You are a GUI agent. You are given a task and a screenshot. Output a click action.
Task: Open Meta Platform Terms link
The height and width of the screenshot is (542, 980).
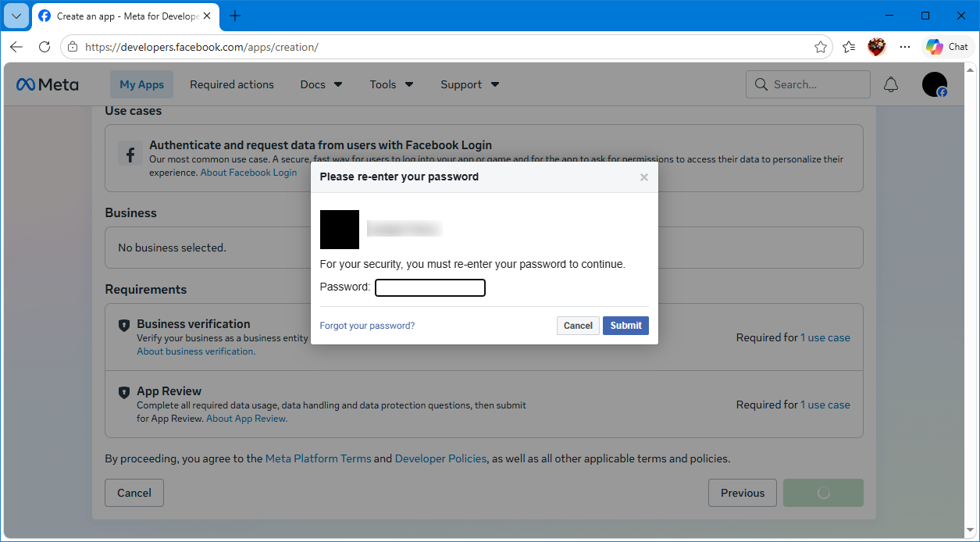(x=319, y=458)
